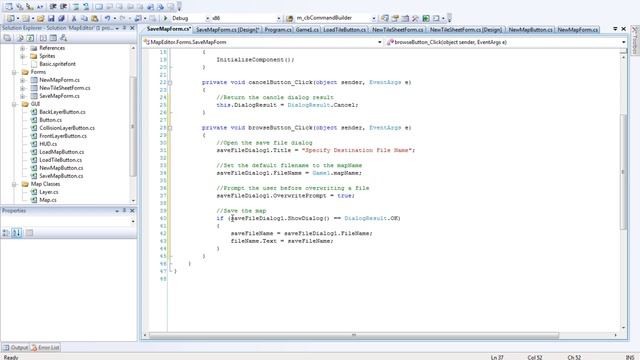
Task: Open browseButton_Click member dropdown
Action: (x=624, y=42)
